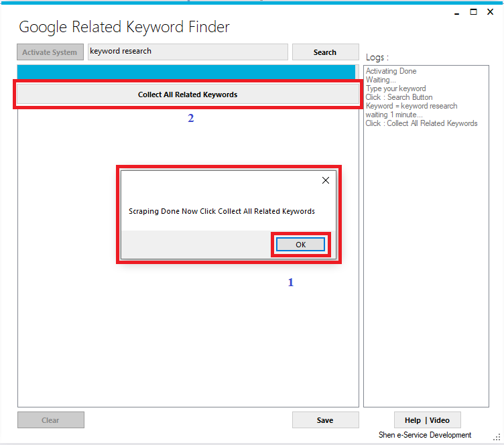The image size is (504, 445).
Task: Select log line 'Click : Collect All Related Keywords'
Action: (422, 123)
